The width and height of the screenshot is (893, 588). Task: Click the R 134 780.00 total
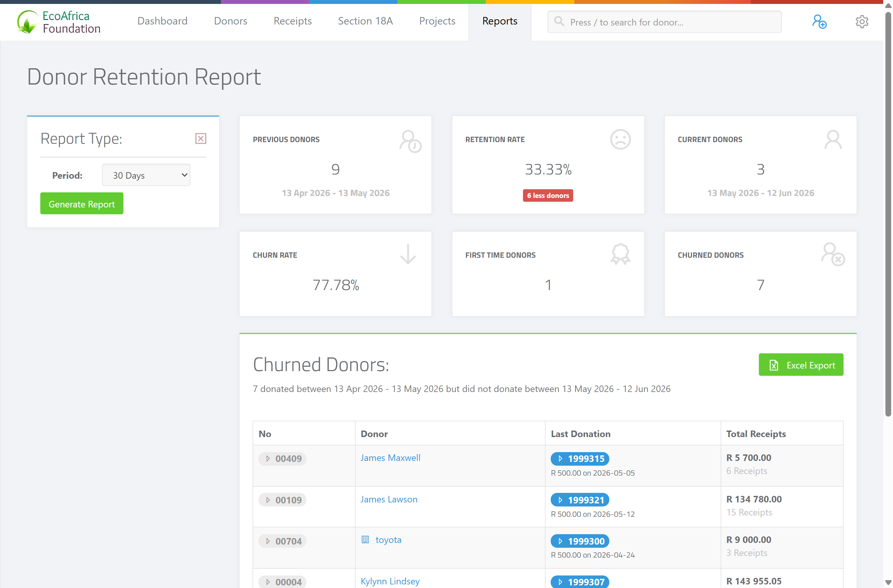[x=754, y=499]
